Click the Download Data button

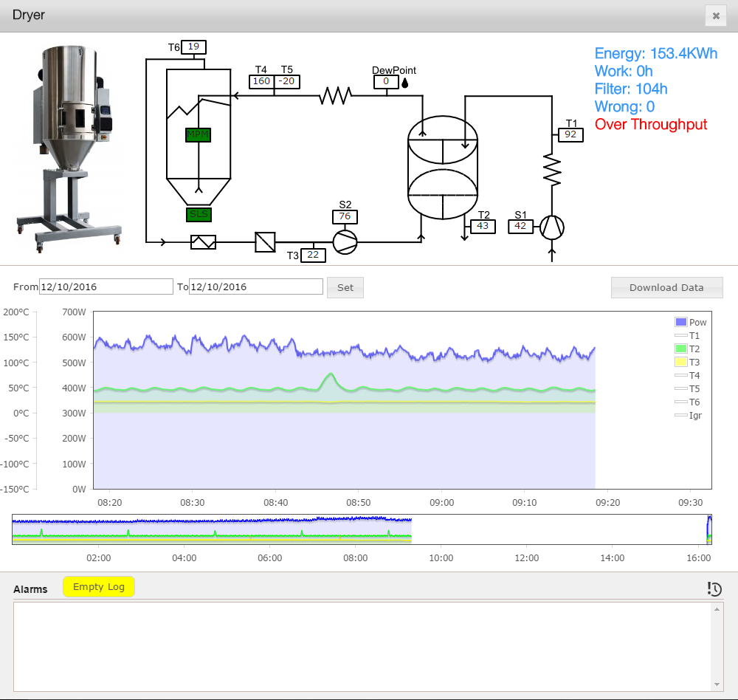pos(666,287)
